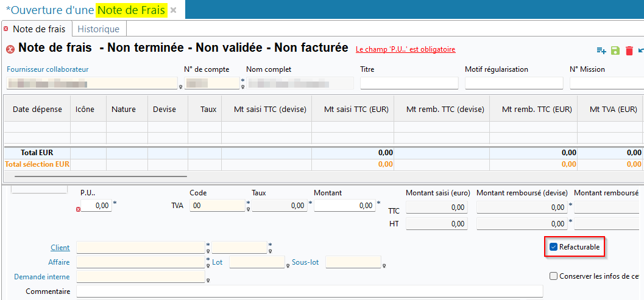The height and width of the screenshot is (300, 644).
Task: Delete the note using red trash icon
Action: (629, 51)
